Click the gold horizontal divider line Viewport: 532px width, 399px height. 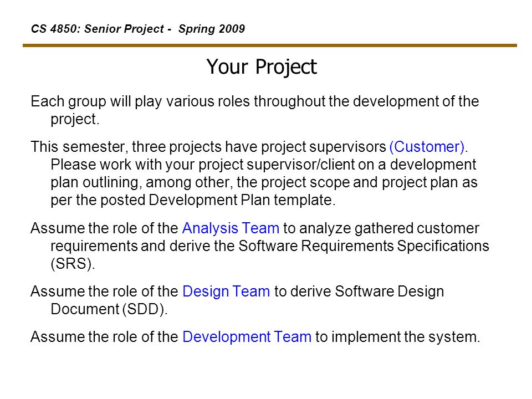[x=270, y=45]
